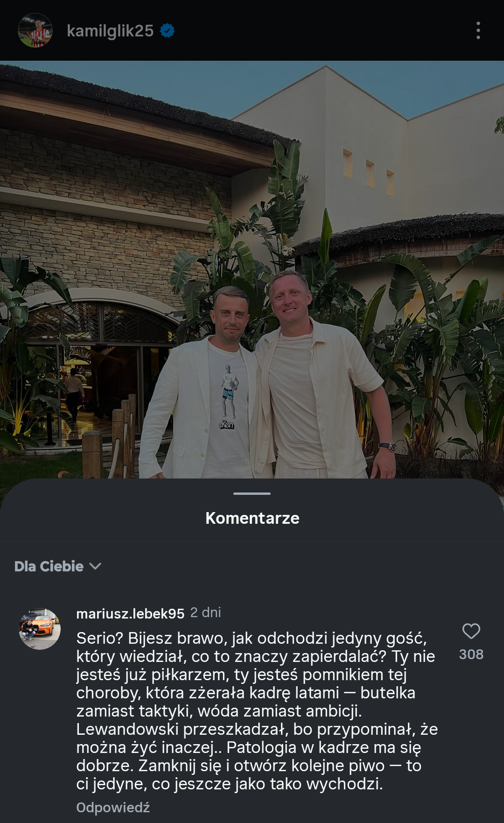Grab the comments sheet drag handle
Image resolution: width=504 pixels, height=823 pixels.
click(x=252, y=493)
